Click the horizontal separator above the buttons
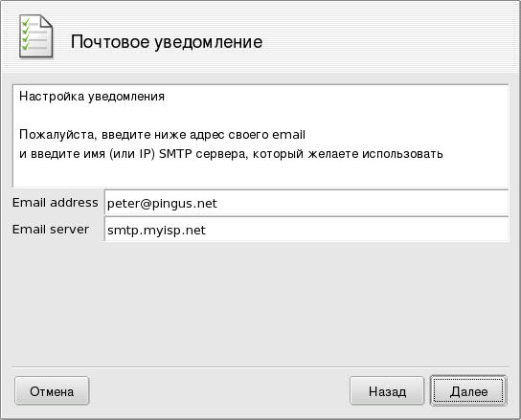This screenshot has width=521, height=420. 260,366
